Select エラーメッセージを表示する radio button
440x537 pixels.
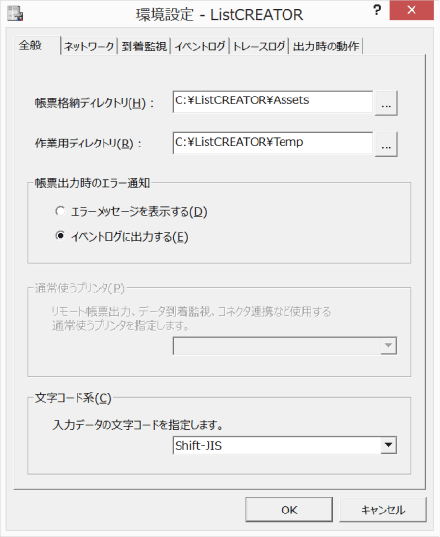(60, 211)
